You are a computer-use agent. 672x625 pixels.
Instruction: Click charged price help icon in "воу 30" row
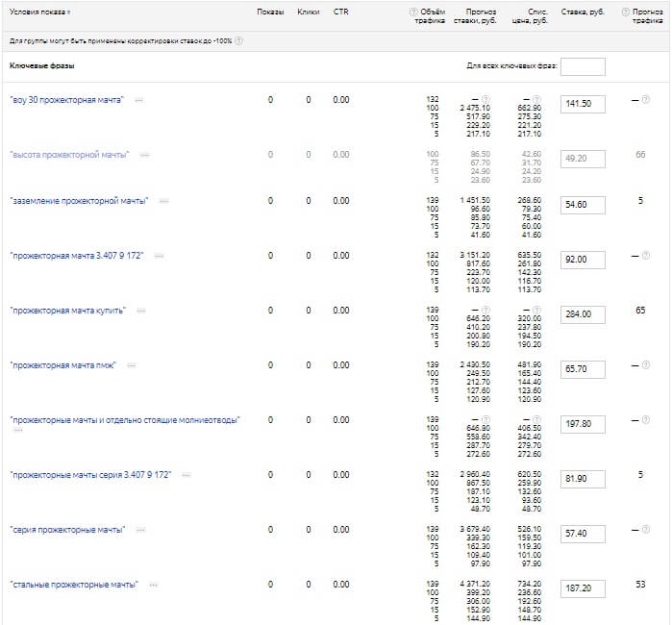click(536, 99)
